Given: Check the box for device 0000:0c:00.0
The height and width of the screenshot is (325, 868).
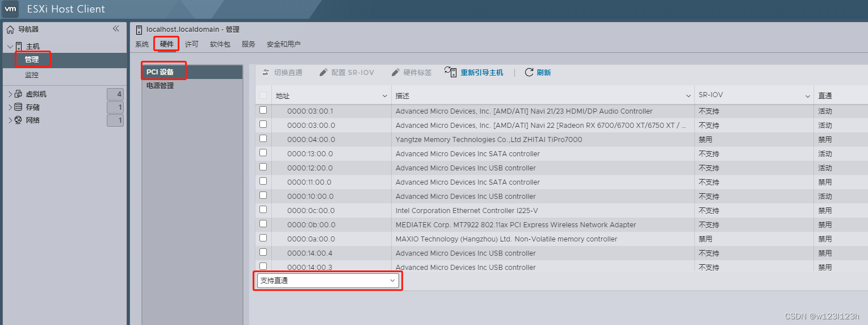Looking at the screenshot, I should pyautogui.click(x=263, y=210).
